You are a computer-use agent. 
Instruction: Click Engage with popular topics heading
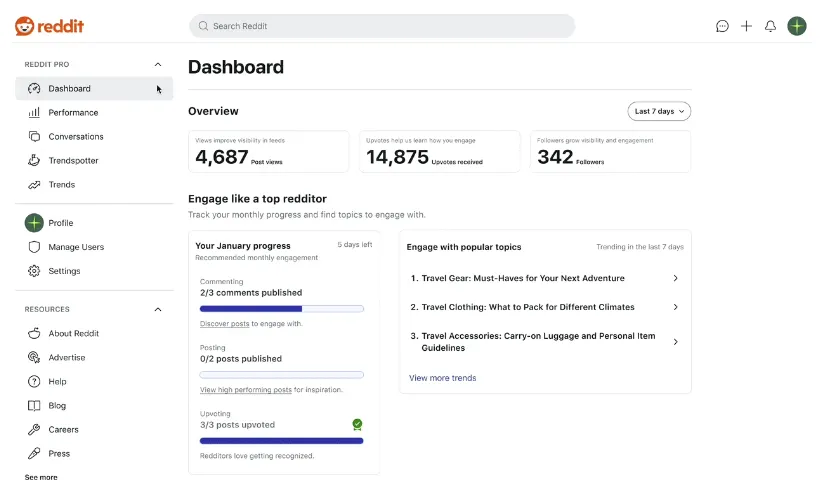[464, 247]
